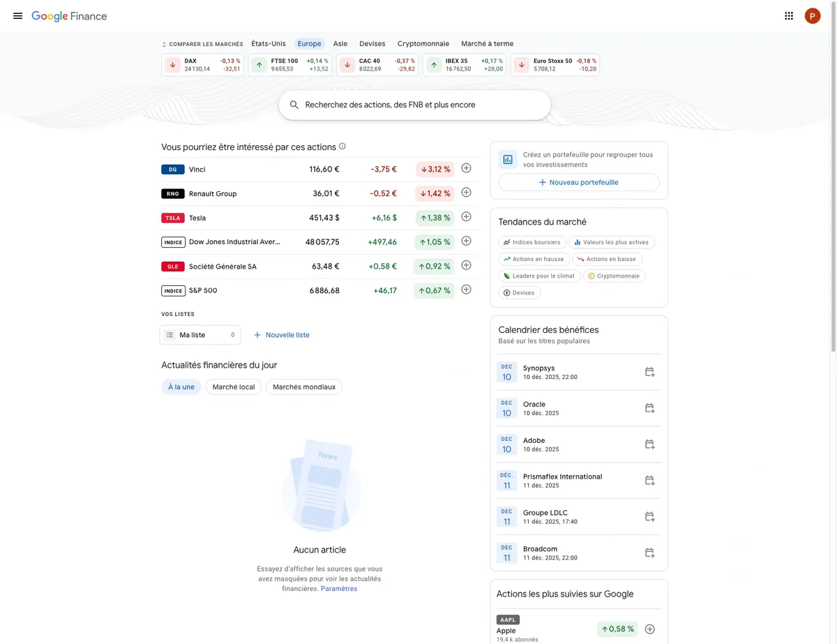This screenshot has width=837, height=644.
Task: Open the Google apps grid
Action: pyautogui.click(x=789, y=16)
